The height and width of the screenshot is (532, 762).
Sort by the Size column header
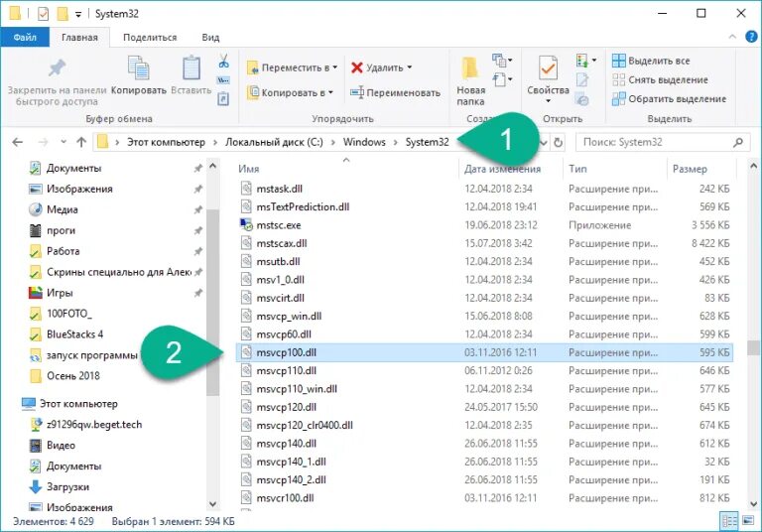[x=690, y=169]
